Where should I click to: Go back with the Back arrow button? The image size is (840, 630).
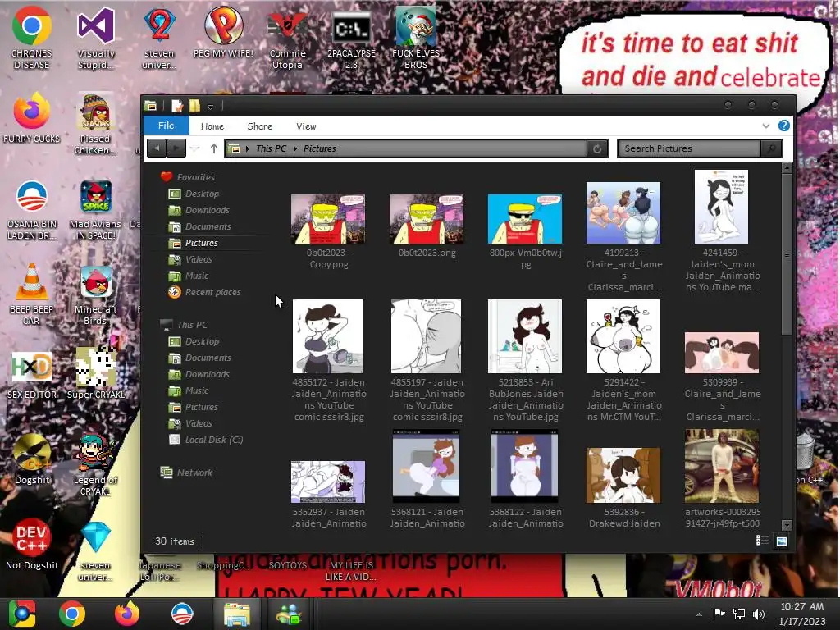click(157, 148)
